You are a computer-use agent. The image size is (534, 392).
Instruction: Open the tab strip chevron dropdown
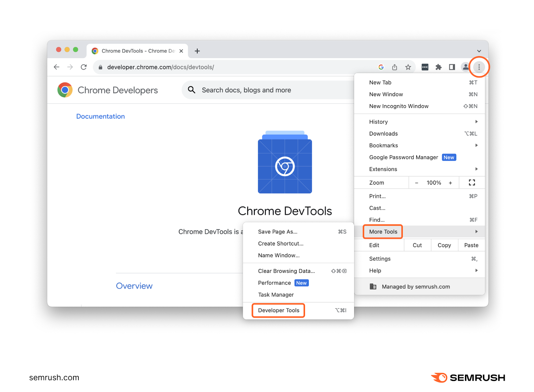click(x=479, y=51)
